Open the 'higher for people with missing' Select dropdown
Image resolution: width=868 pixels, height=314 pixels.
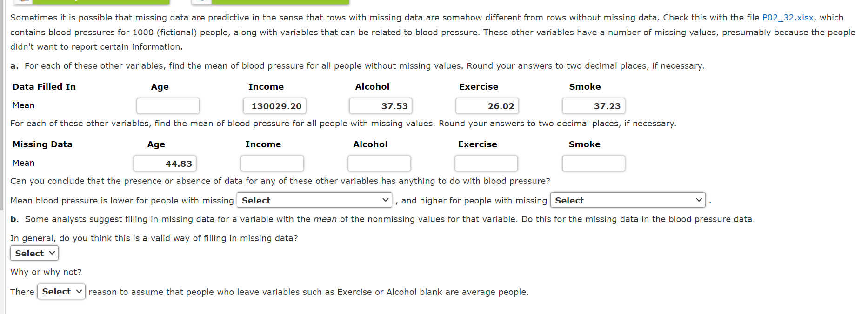[627, 200]
